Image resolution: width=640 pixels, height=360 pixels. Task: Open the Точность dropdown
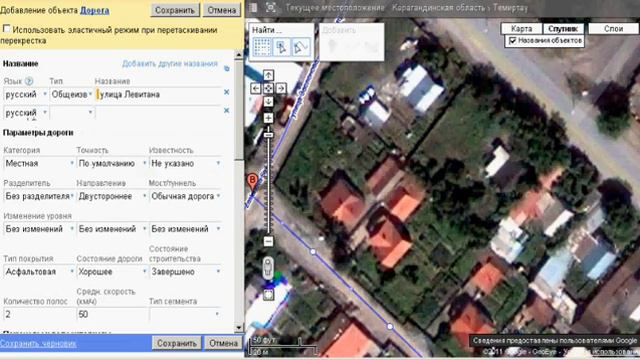(x=112, y=163)
